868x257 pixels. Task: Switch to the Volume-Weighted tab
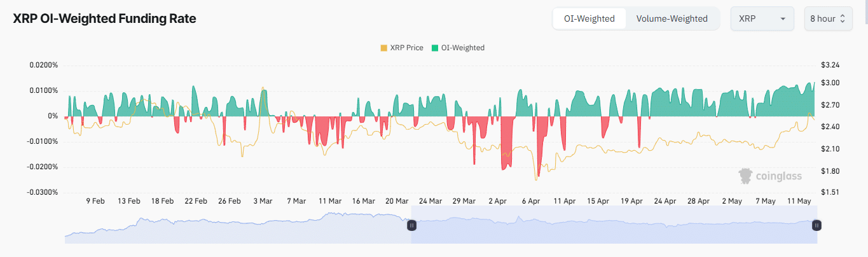(672, 18)
